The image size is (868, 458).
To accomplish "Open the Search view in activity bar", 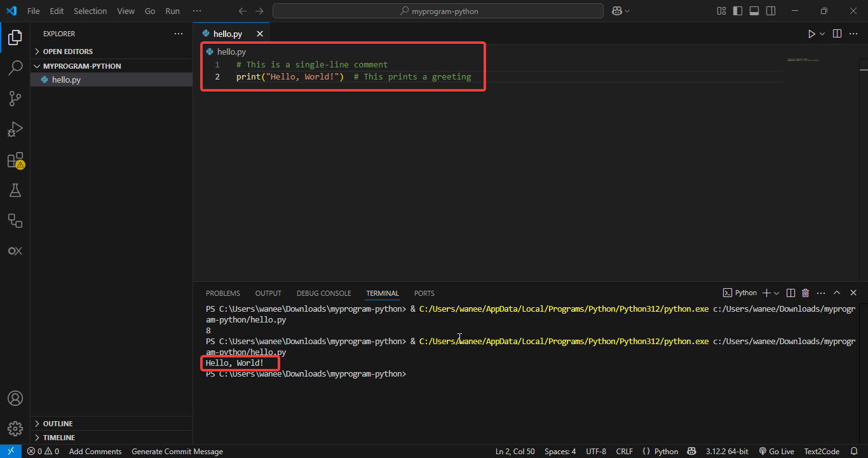I will pos(15,68).
